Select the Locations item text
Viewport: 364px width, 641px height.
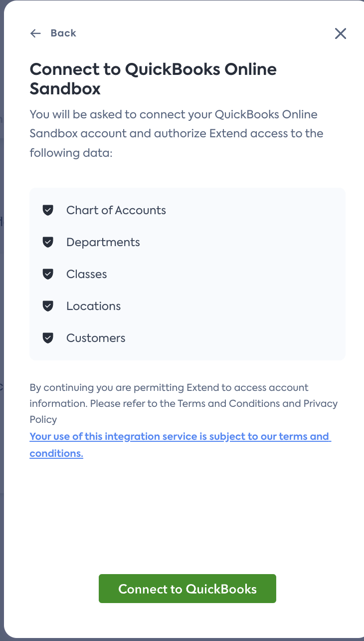[x=94, y=306]
